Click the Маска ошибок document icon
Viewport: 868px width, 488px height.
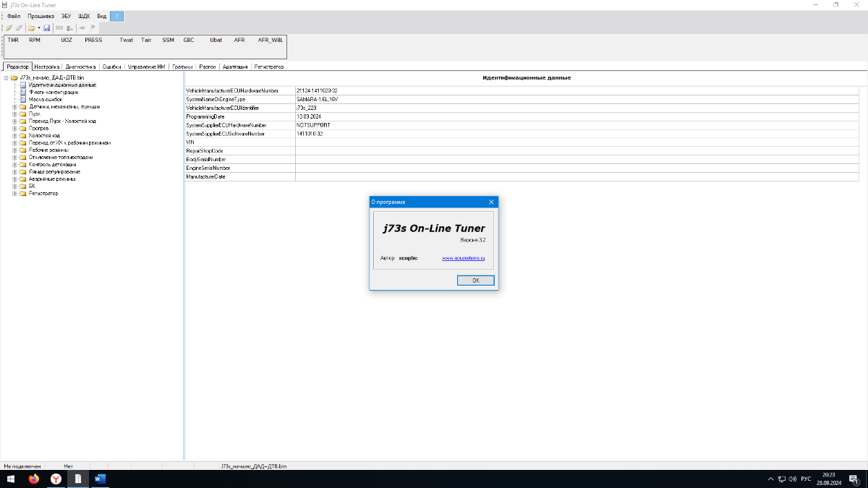(22, 99)
